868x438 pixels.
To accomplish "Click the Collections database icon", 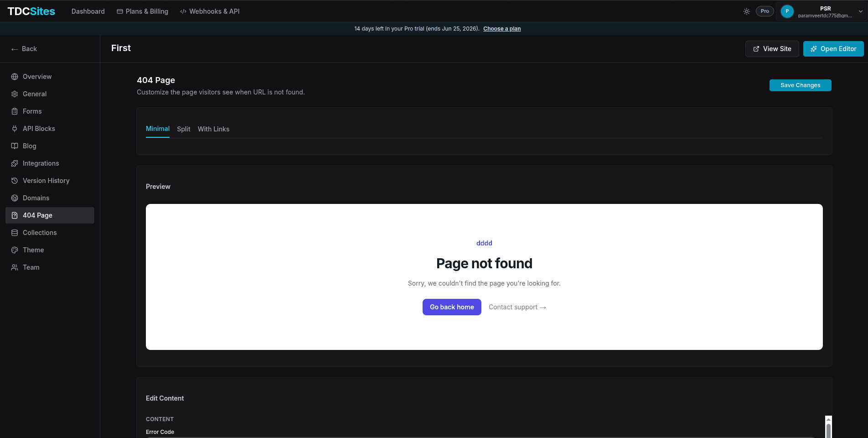I will point(15,233).
